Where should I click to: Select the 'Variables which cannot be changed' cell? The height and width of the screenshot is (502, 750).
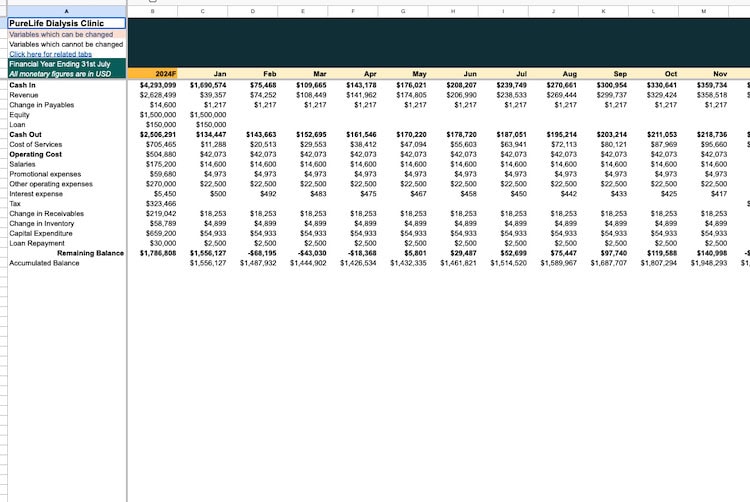(67, 44)
